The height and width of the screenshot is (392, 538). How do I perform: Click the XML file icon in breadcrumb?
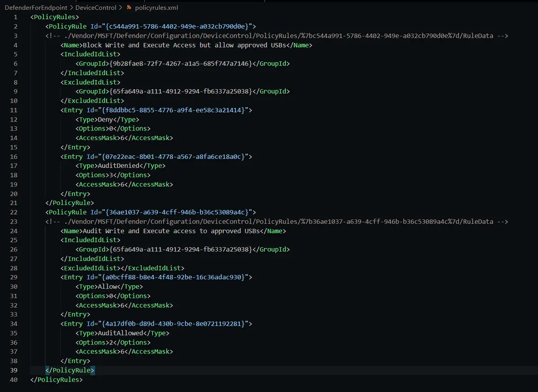pyautogui.click(x=129, y=8)
